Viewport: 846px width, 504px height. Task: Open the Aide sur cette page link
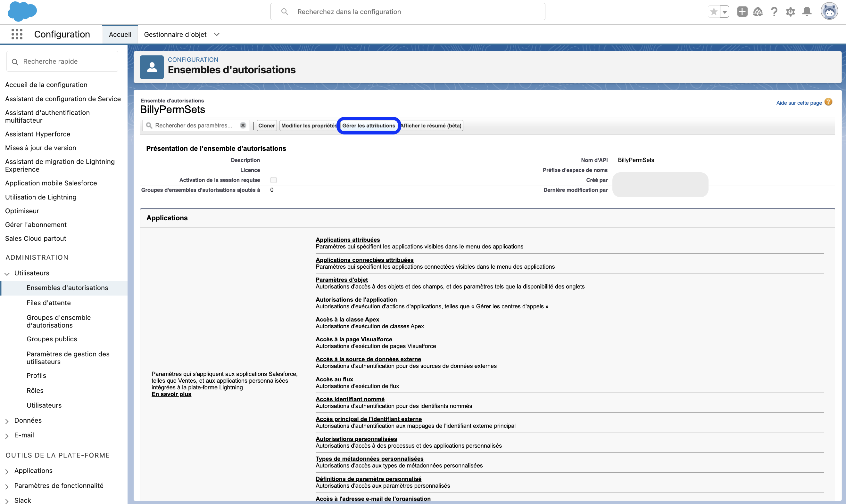[799, 103]
